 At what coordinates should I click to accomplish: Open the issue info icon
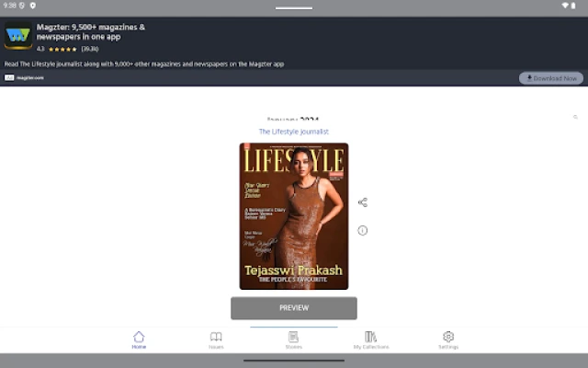click(362, 230)
